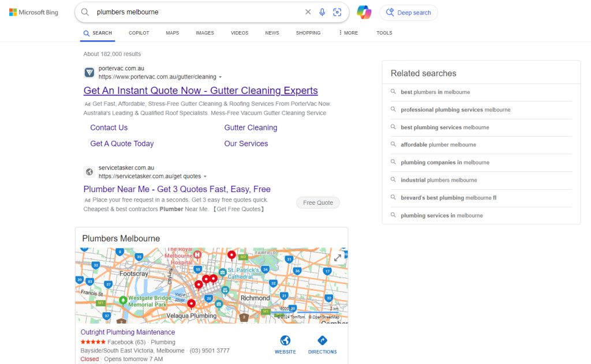Click the Website globe icon for Outright Plumbing
This screenshot has width=591, height=364.
285,341
